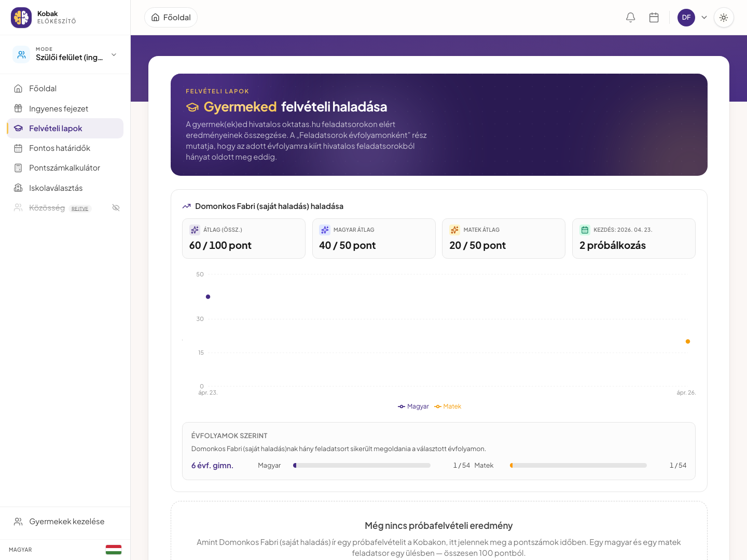Click the ÉVFOLYAMOK SZERINT heading
The width and height of the screenshot is (747, 560).
[x=229, y=436]
